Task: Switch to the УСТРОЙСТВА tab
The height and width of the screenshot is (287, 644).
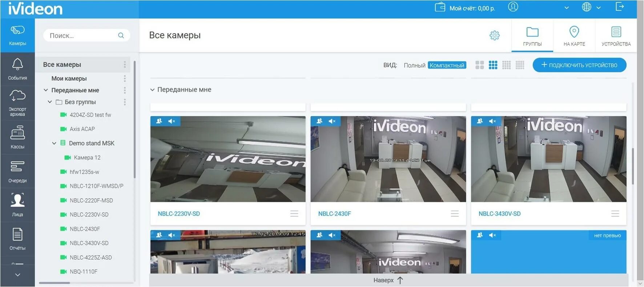Action: click(616, 36)
